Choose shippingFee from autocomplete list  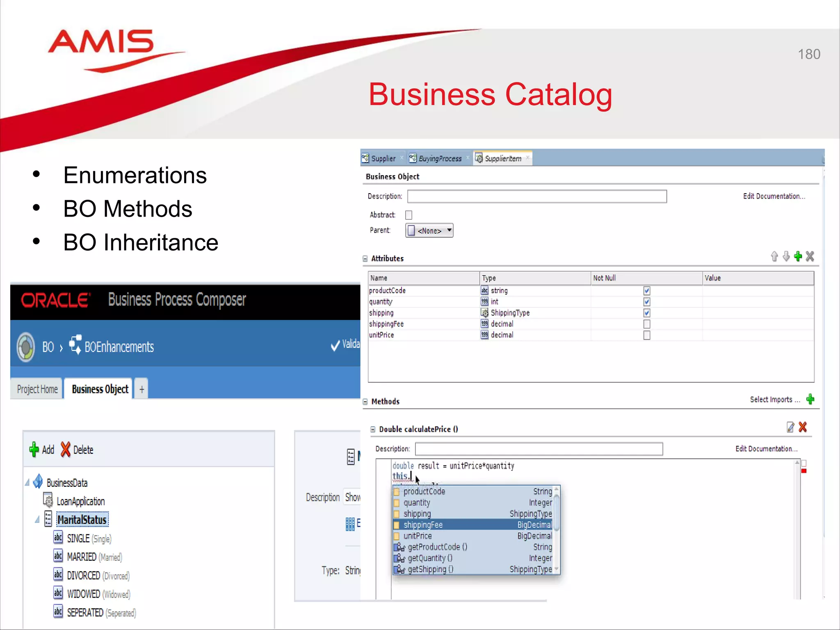[x=473, y=525]
